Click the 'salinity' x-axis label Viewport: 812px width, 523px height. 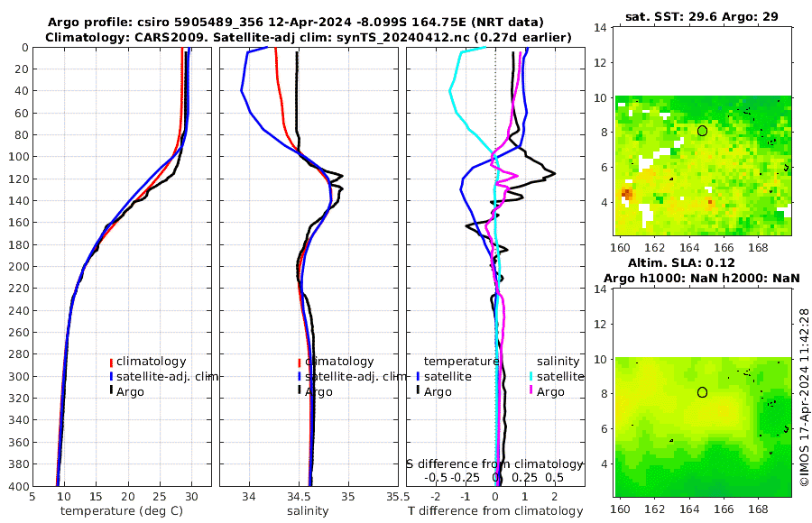[x=309, y=511]
